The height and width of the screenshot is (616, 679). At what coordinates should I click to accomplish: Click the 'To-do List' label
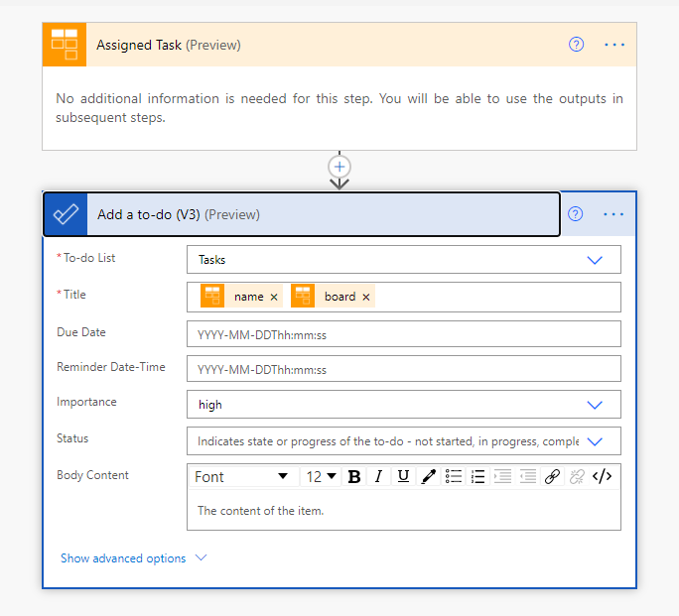tap(89, 258)
